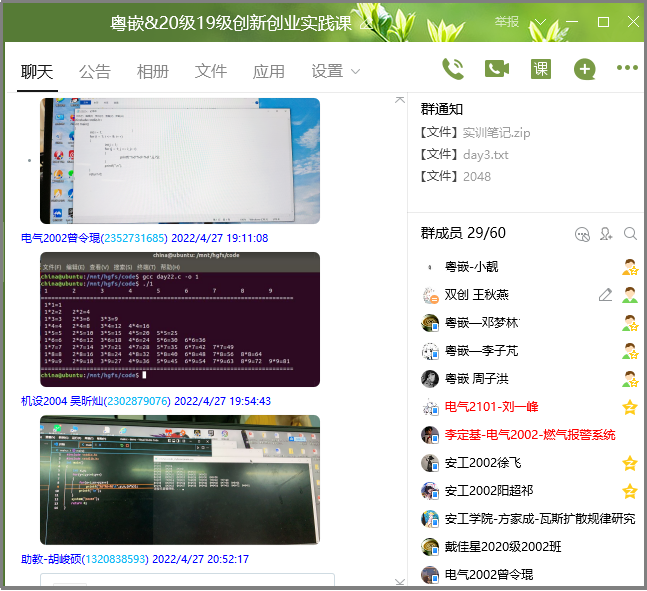Image resolution: width=647 pixels, height=591 pixels.
Task: Switch to the 文件 files tab
Action: point(211,71)
